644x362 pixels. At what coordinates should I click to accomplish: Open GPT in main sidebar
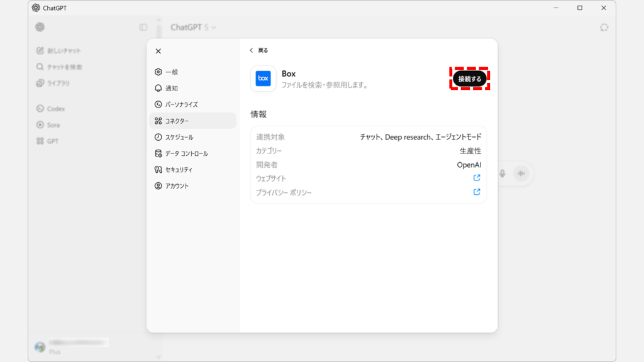tap(48, 141)
